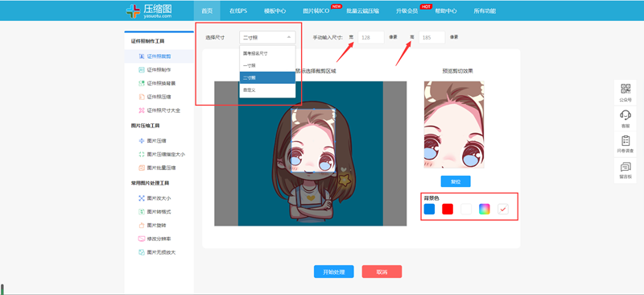
Task: Open the 图片无损放大 tool icon
Action: (x=142, y=252)
